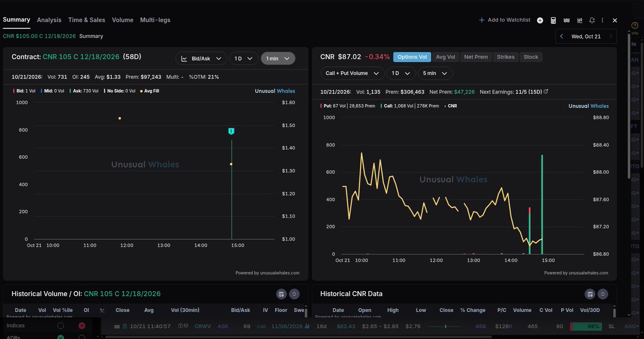Viewport: 644px width, 339px height.
Task: Click Add to Watchlist
Action: pos(505,20)
